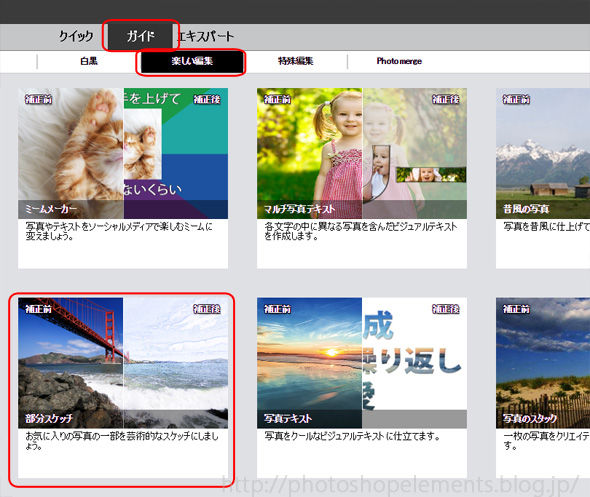Open the 部分スケッチ bridge thumbnail

[x=123, y=363]
